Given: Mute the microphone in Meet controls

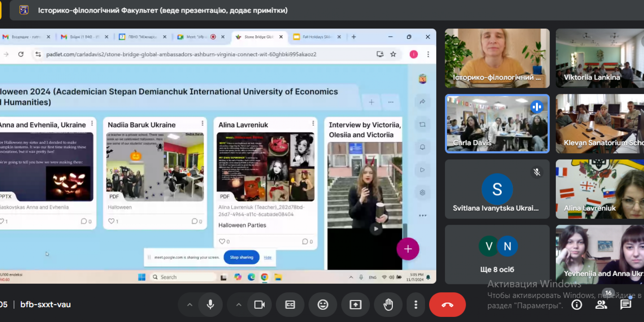Looking at the screenshot, I should pos(210,304).
